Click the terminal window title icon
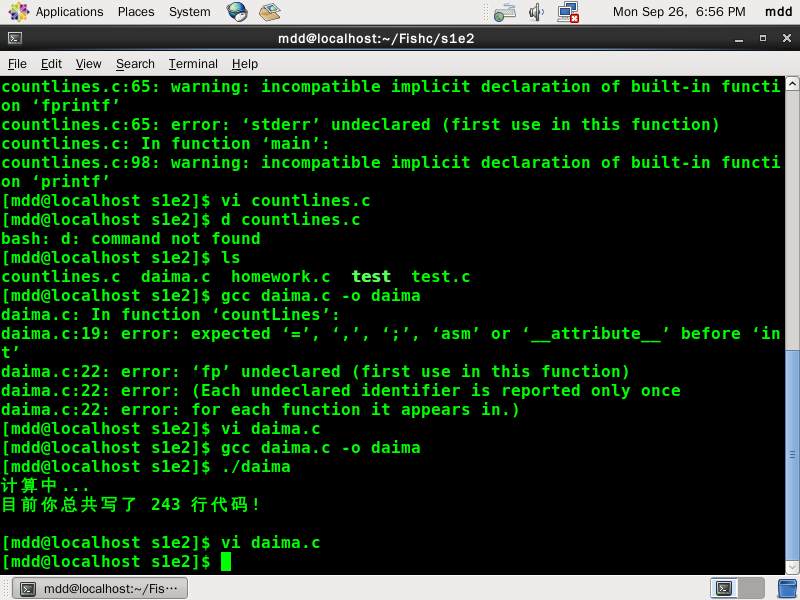Screen dimensions: 800x600 tap(15, 38)
